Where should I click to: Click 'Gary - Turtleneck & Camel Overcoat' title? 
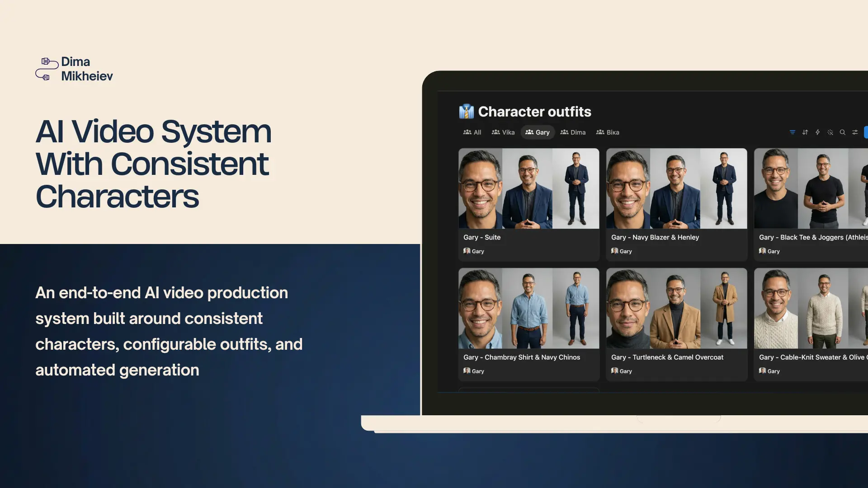667,357
